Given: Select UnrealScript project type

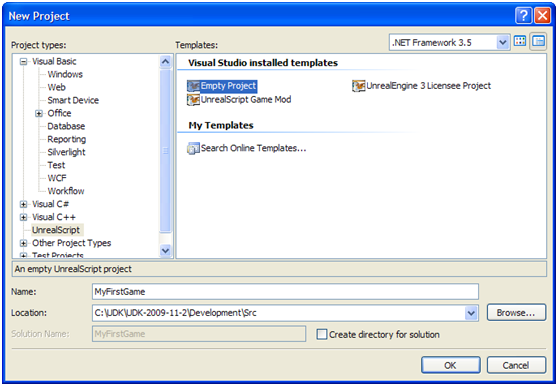Looking at the screenshot, I should [56, 230].
